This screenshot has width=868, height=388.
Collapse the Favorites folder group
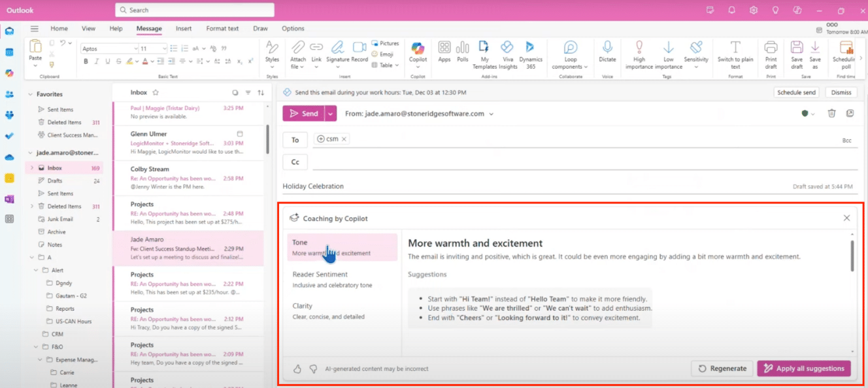30,94
